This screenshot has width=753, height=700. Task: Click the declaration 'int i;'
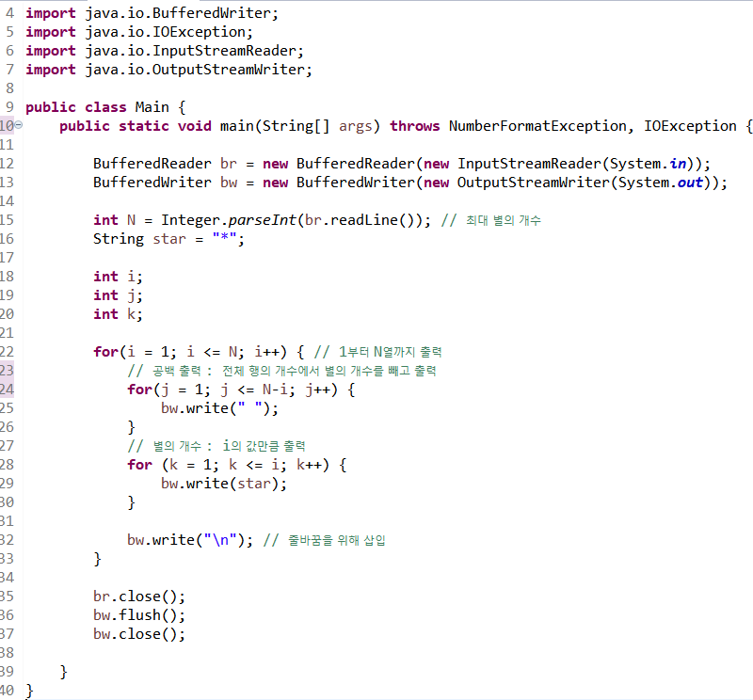point(118,277)
